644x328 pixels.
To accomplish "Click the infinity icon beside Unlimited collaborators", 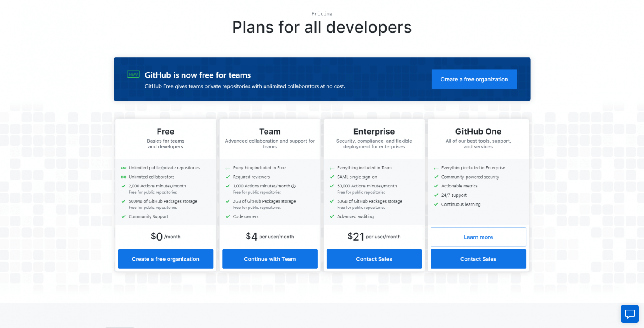I will [123, 177].
